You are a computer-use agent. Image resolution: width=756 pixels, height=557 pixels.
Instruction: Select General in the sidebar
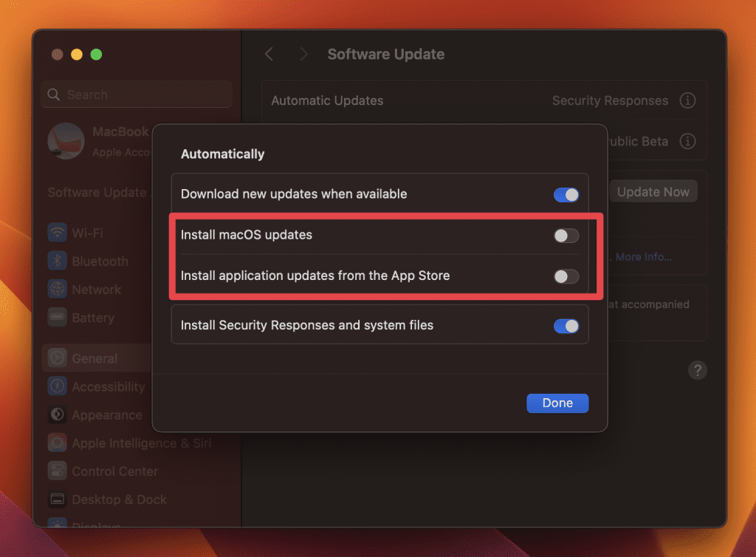point(94,359)
